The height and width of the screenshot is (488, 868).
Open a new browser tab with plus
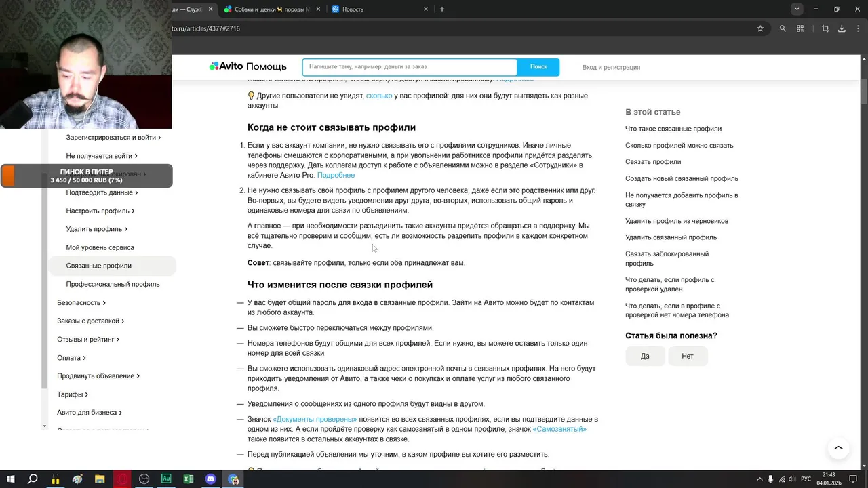(x=442, y=9)
